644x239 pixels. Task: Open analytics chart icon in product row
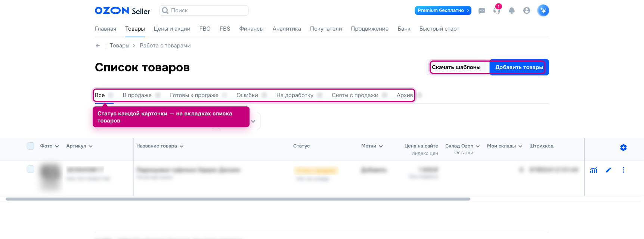pos(594,170)
